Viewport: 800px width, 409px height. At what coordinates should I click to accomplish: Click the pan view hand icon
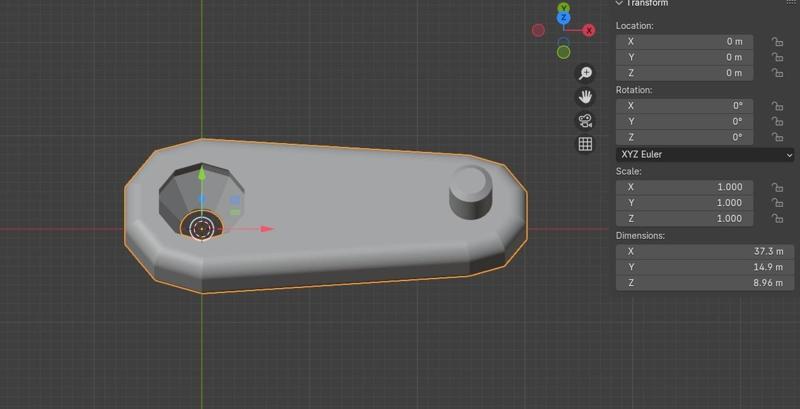pyautogui.click(x=585, y=97)
